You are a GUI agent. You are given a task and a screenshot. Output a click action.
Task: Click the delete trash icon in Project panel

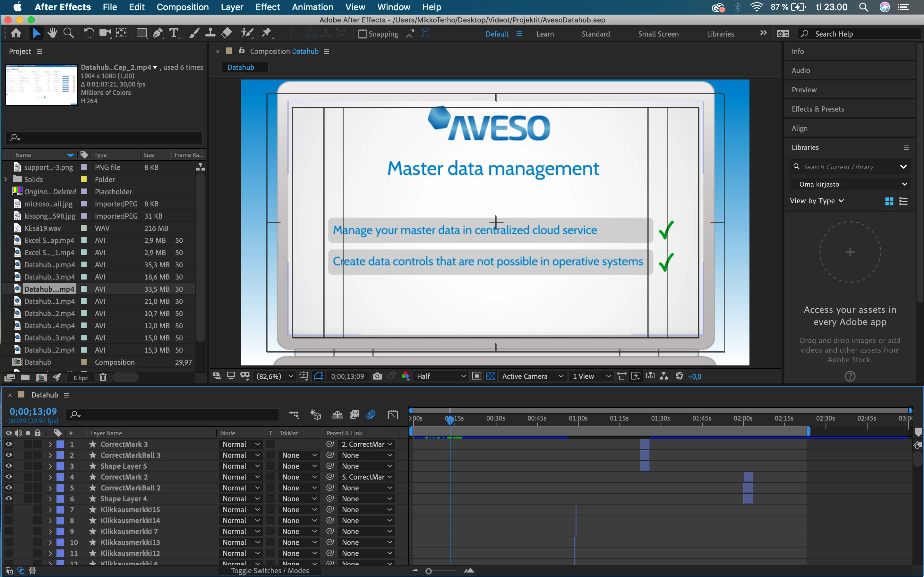click(103, 377)
